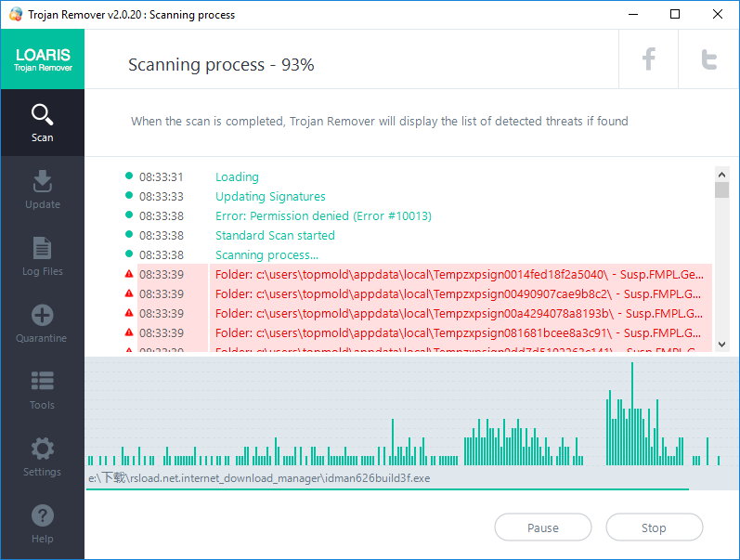The width and height of the screenshot is (740, 560).
Task: Click green dot beside Standard Scan started
Action: [129, 234]
